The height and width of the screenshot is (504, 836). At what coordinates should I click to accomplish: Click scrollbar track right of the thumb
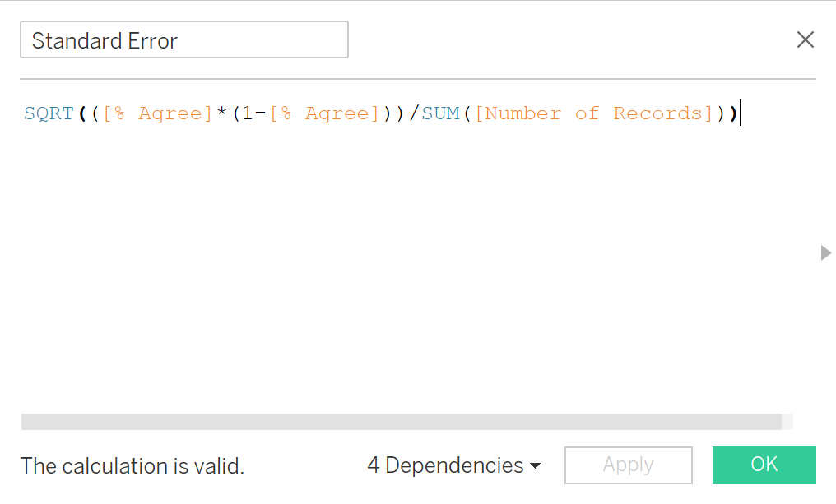point(787,422)
